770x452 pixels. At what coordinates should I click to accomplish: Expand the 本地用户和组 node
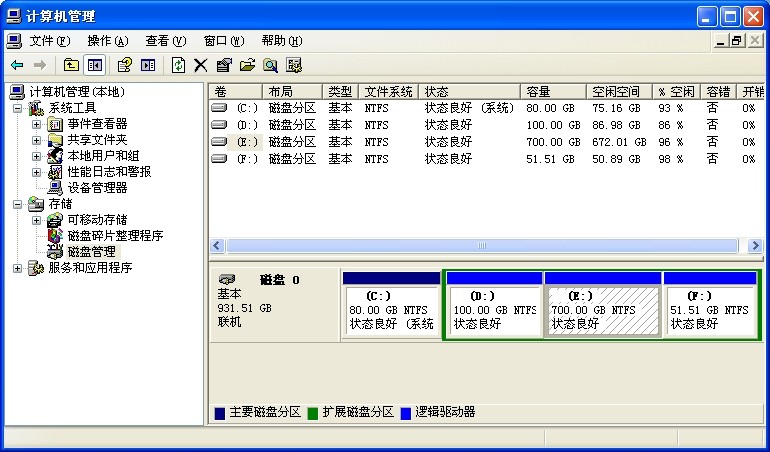click(36, 156)
